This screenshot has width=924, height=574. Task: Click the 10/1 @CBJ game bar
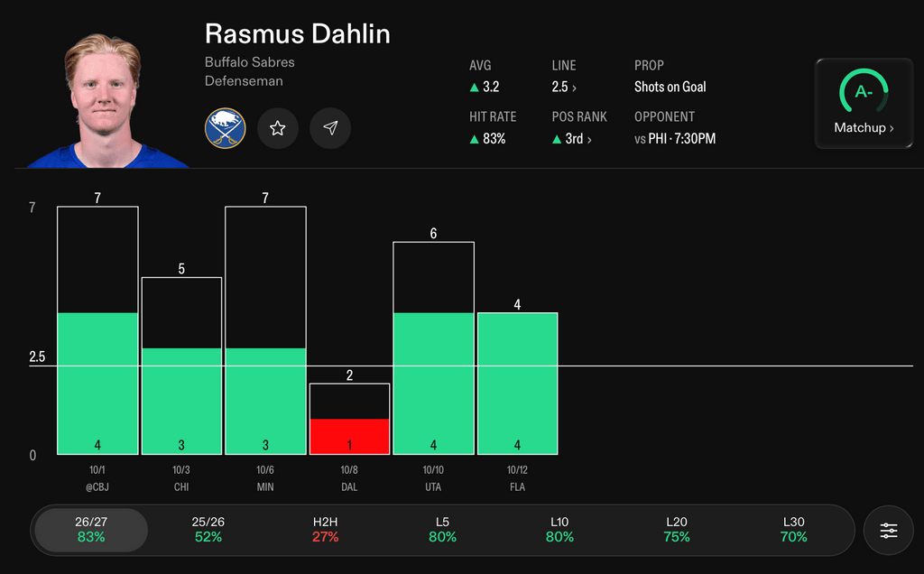97,330
